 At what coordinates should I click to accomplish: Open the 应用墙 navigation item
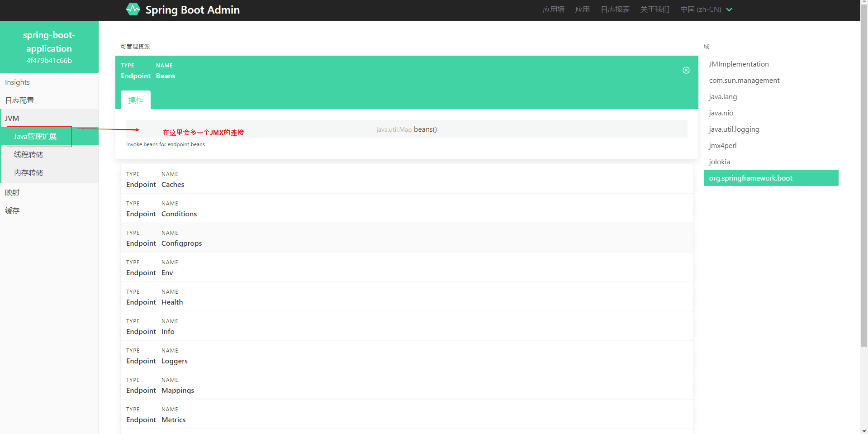(553, 10)
